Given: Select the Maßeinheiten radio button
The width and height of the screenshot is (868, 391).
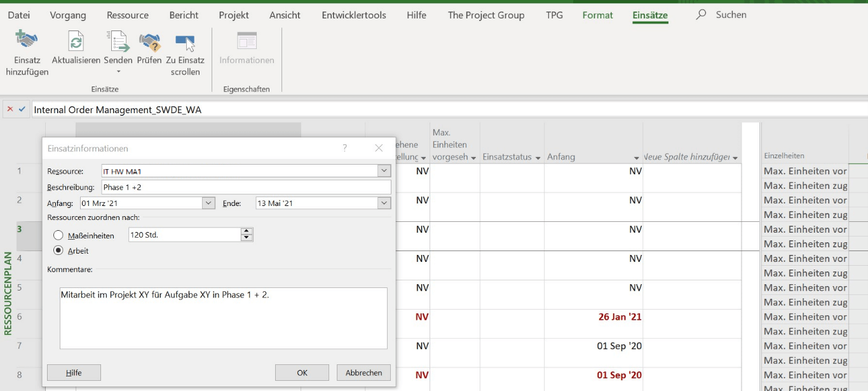Looking at the screenshot, I should (58, 235).
